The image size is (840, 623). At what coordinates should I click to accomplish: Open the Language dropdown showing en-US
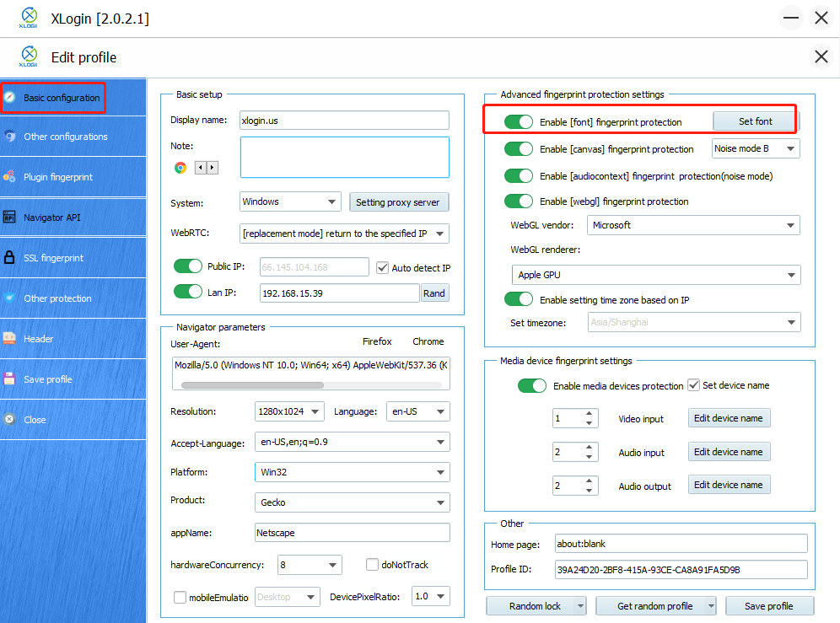[x=417, y=411]
